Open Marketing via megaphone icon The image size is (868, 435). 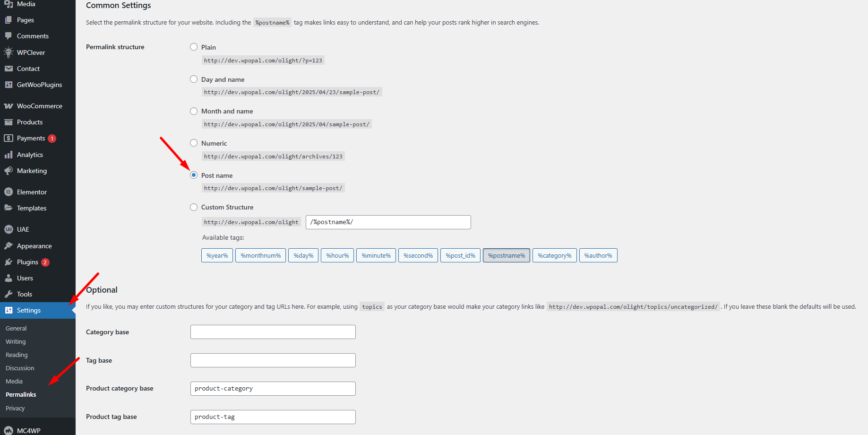pyautogui.click(x=9, y=171)
